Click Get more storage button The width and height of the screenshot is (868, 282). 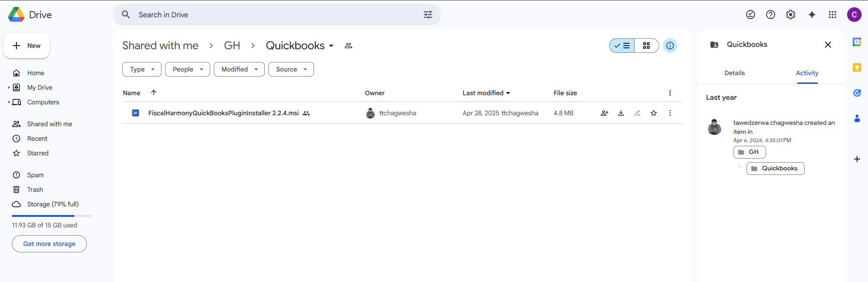point(49,244)
